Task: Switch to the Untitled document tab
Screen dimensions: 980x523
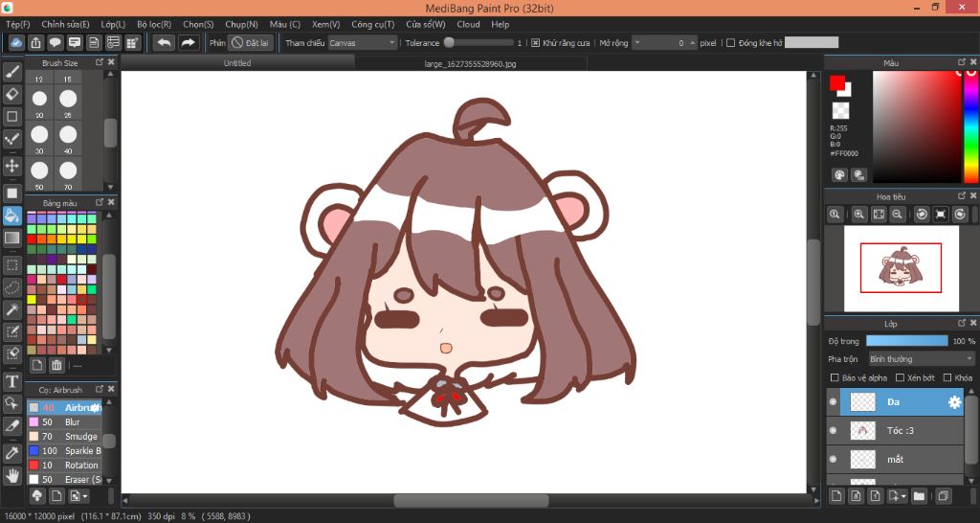Action: [x=237, y=63]
